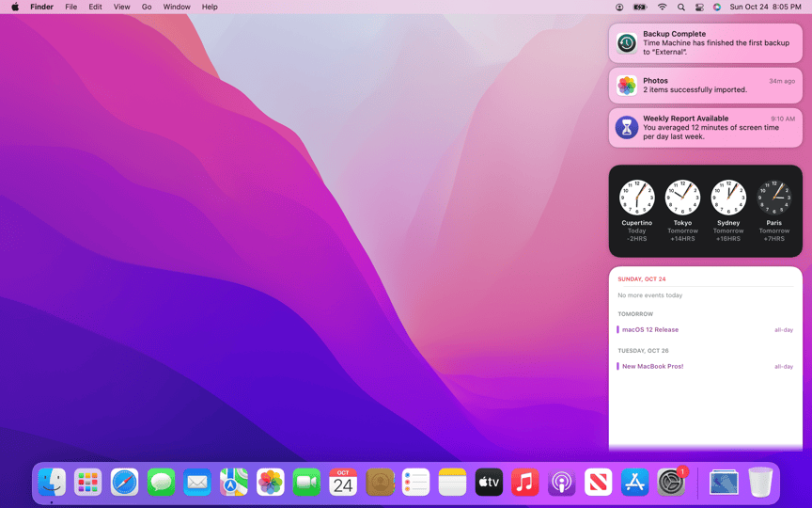812x508 pixels.
Task: Open the View menu
Action: coord(121,7)
